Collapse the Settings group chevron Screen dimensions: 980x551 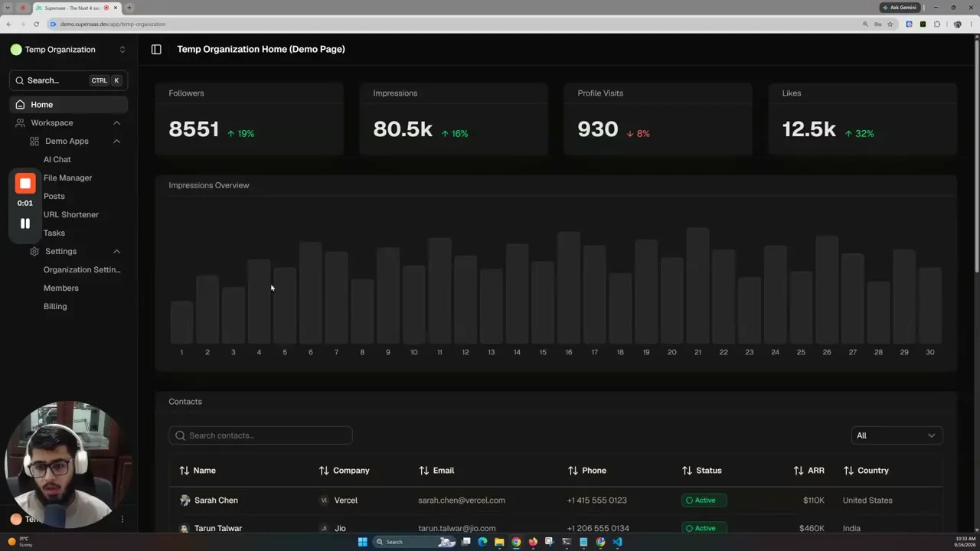point(116,252)
